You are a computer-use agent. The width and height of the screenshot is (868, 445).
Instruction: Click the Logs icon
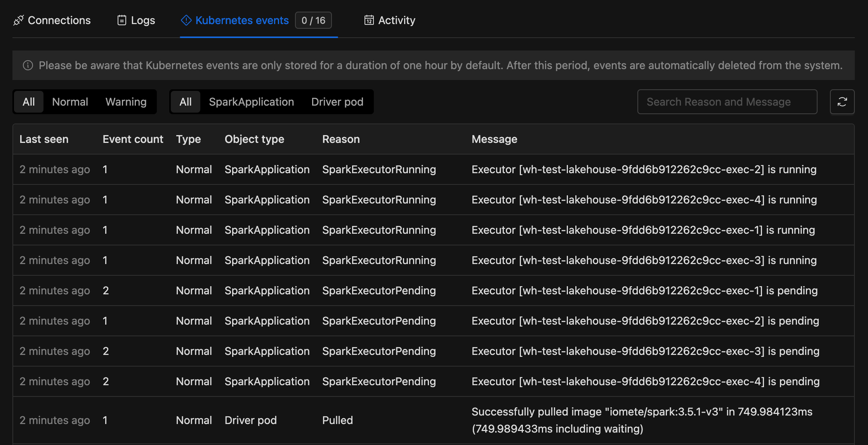click(x=122, y=20)
